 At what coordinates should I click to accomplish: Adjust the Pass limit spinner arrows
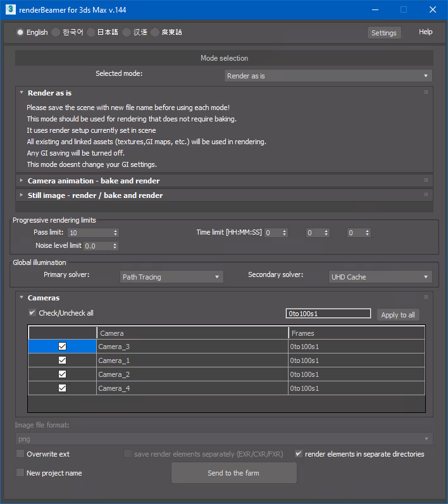(x=115, y=233)
